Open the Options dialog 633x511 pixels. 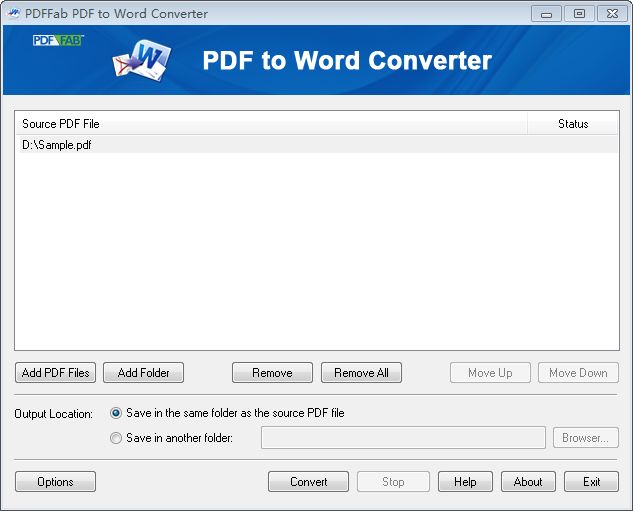click(x=55, y=482)
